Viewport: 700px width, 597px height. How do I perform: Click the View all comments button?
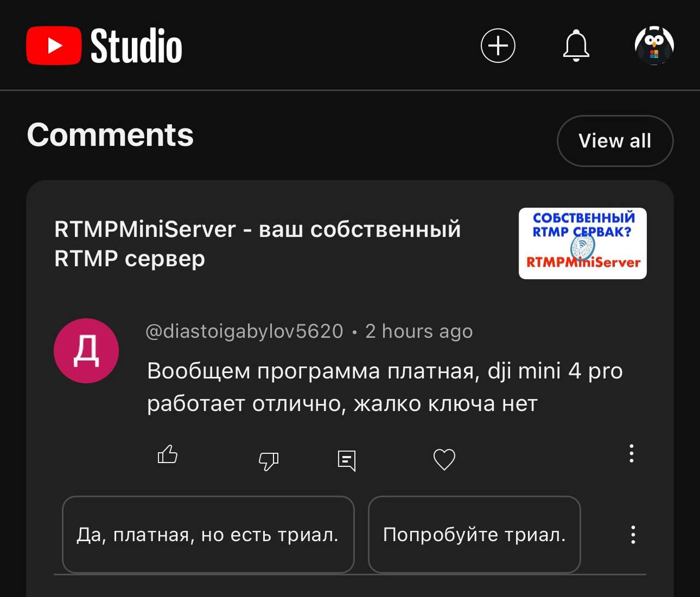(615, 141)
